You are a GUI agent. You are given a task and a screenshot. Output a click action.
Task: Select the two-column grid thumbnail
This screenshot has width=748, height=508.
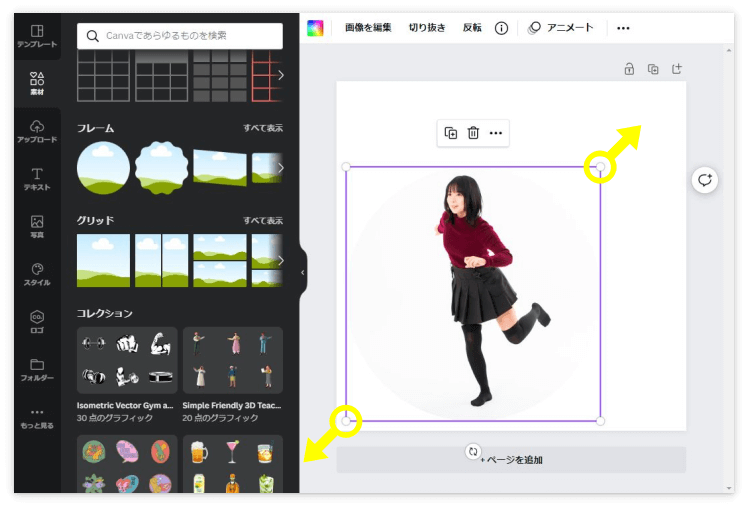pos(161,260)
